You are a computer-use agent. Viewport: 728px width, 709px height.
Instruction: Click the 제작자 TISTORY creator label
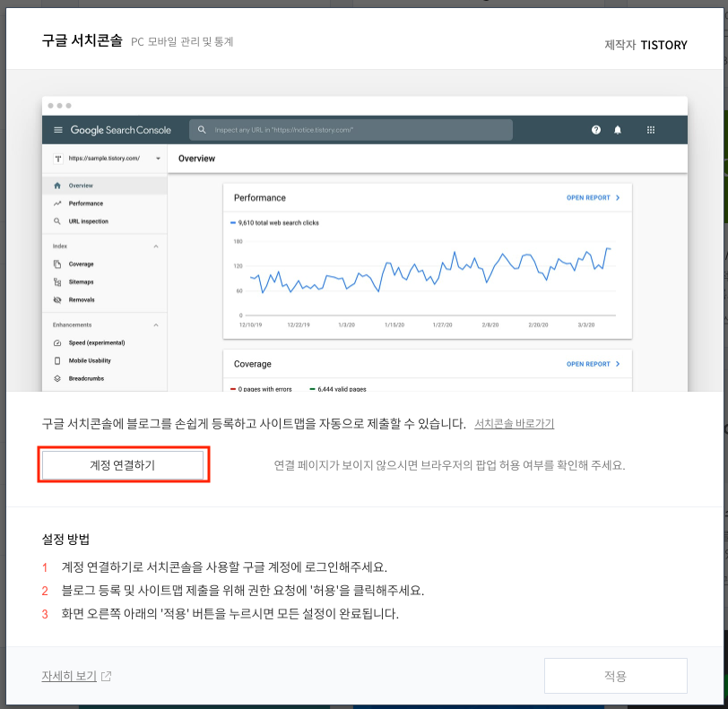(x=646, y=45)
